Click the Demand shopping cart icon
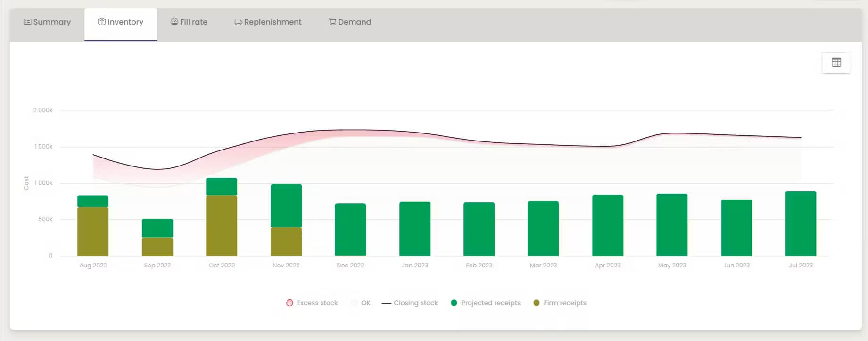The height and width of the screenshot is (341, 868). [332, 22]
